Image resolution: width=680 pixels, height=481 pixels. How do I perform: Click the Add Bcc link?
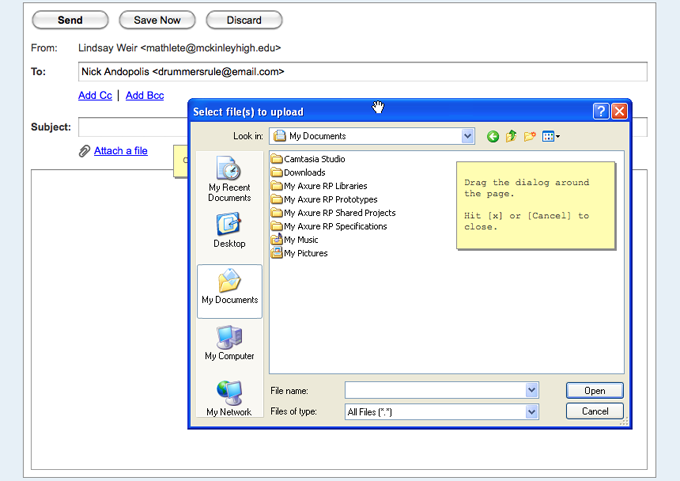point(145,95)
